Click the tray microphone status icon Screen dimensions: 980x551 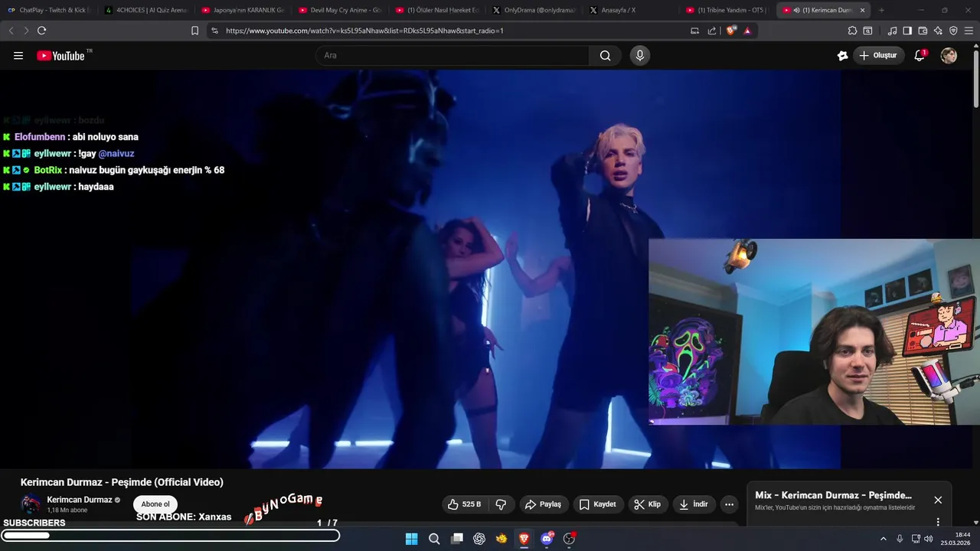tap(900, 539)
